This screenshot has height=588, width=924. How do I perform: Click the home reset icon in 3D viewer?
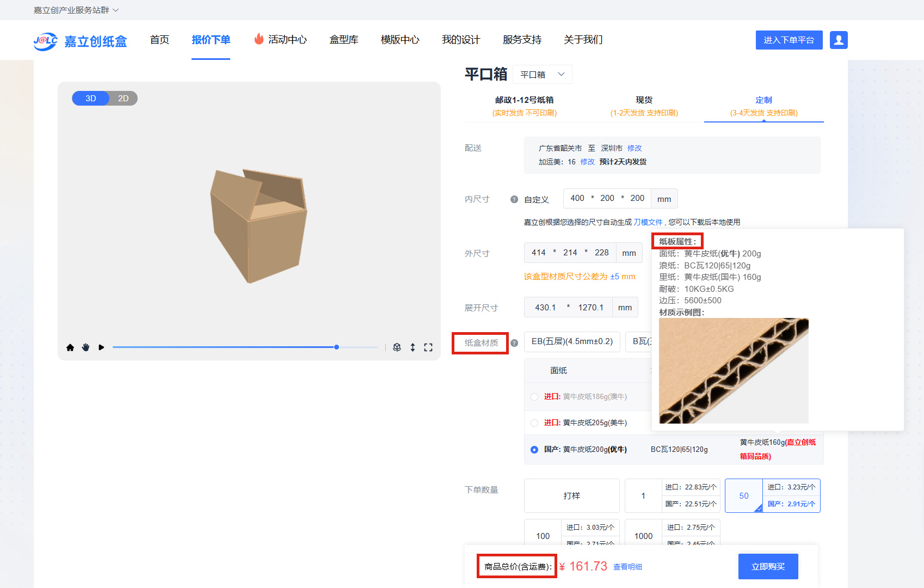pyautogui.click(x=70, y=347)
